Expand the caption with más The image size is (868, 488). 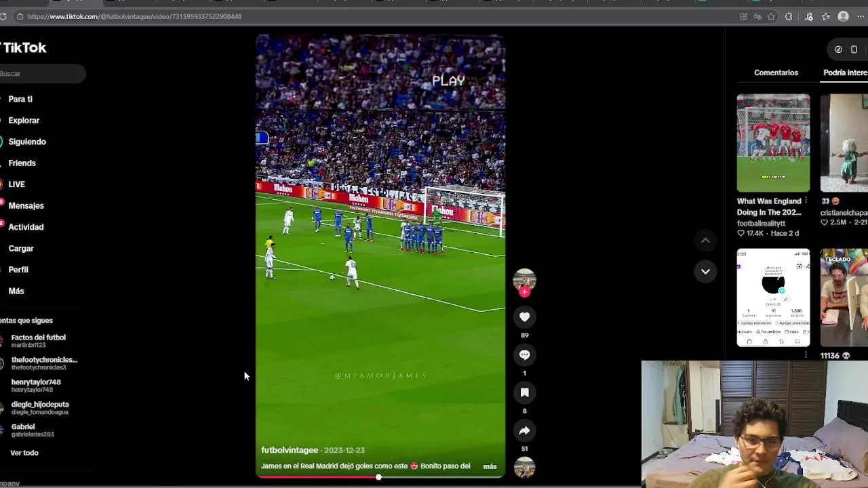[x=490, y=466]
